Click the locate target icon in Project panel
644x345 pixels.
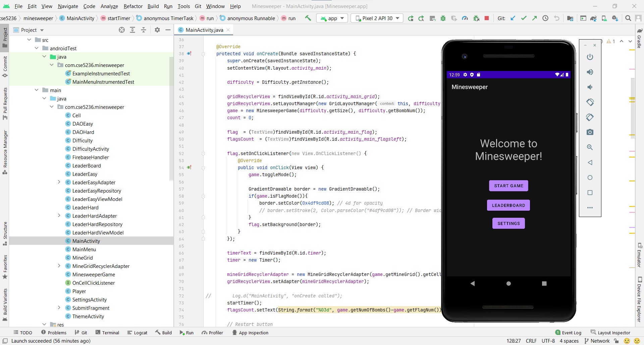tap(122, 30)
